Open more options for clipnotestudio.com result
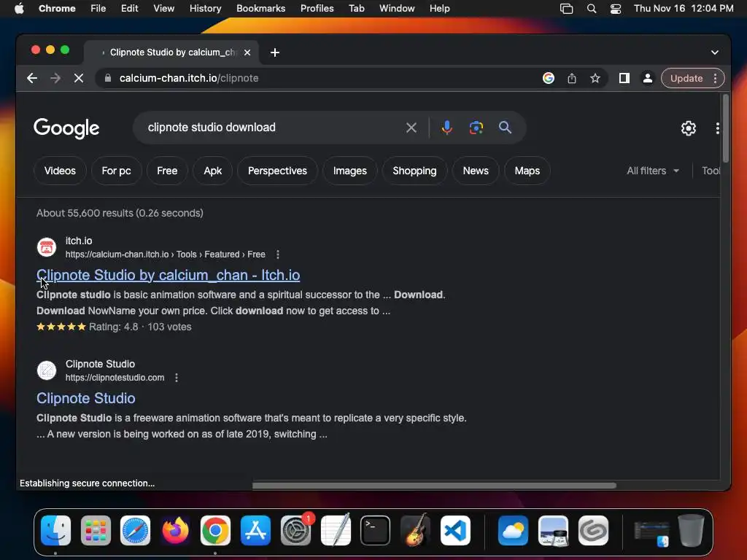The height and width of the screenshot is (560, 747). point(177,378)
